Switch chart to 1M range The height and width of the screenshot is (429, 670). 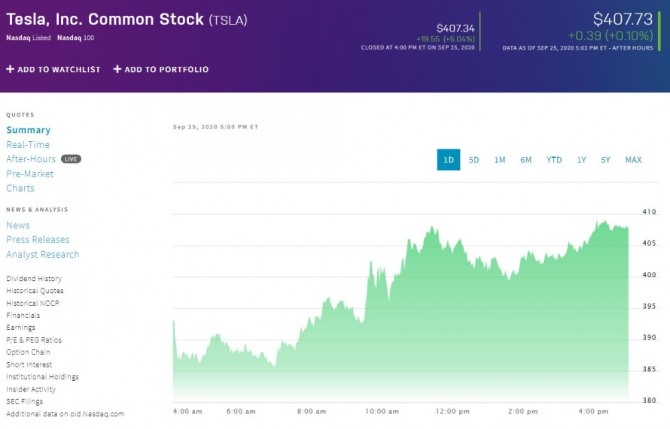500,160
